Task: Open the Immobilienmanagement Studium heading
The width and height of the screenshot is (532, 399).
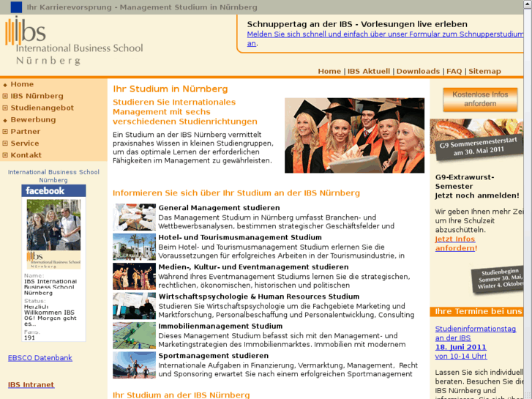Action: click(220, 326)
